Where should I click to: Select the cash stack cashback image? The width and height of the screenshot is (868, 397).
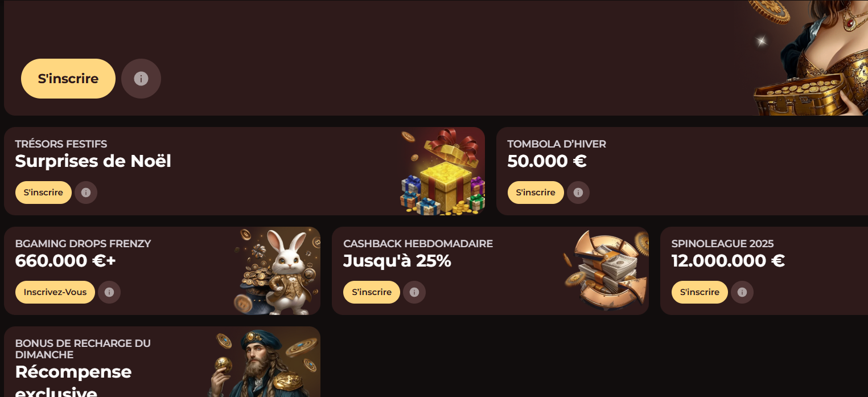click(606, 271)
